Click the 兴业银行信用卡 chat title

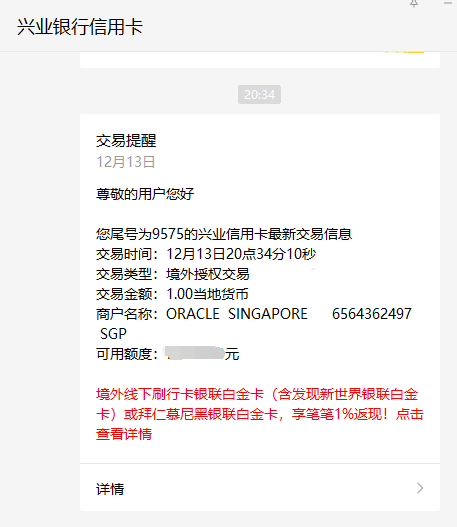[80, 26]
